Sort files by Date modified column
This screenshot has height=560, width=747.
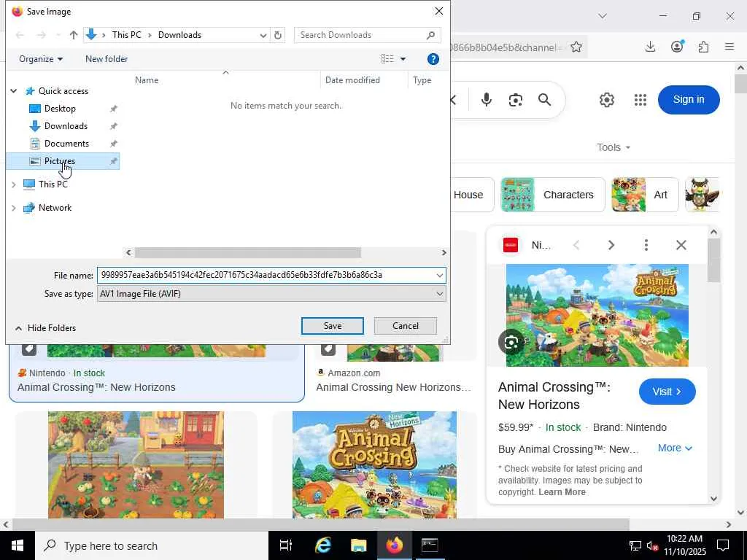pos(352,80)
